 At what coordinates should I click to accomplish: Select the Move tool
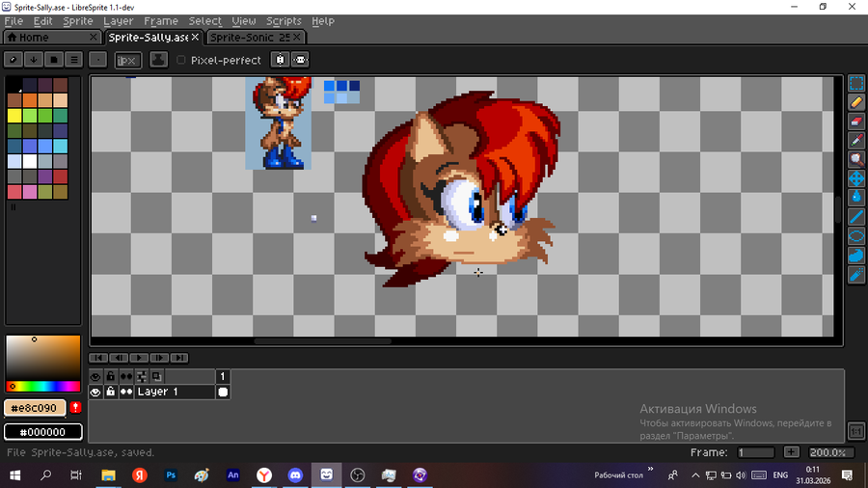[x=855, y=178]
